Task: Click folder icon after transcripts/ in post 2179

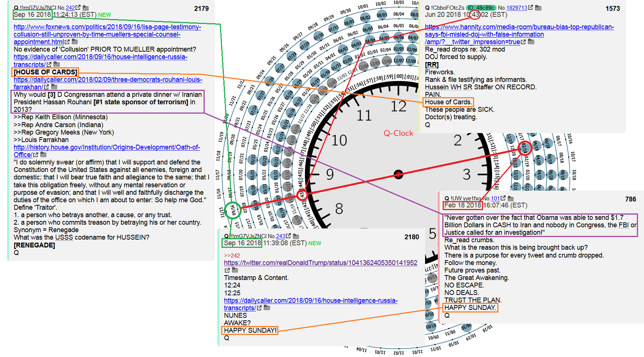Action: (57, 65)
